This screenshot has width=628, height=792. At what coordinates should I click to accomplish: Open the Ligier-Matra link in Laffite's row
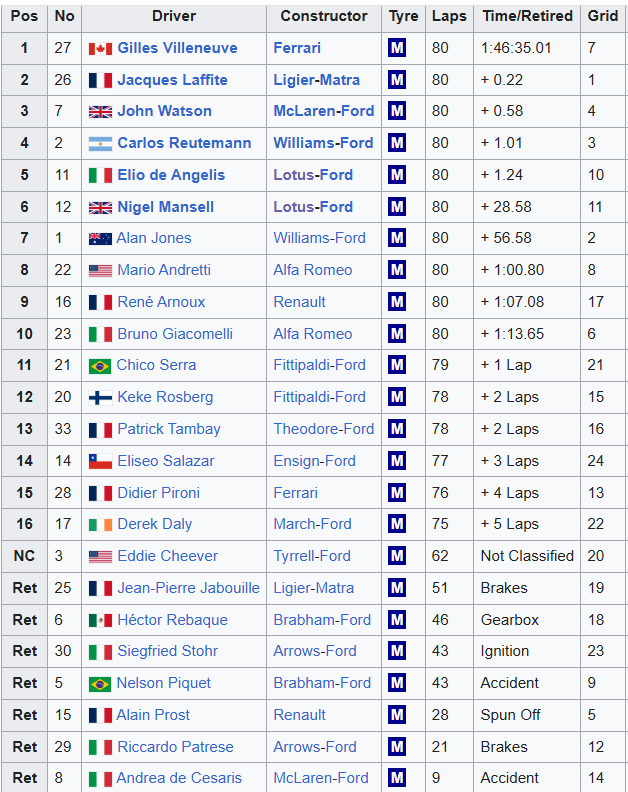[317, 80]
